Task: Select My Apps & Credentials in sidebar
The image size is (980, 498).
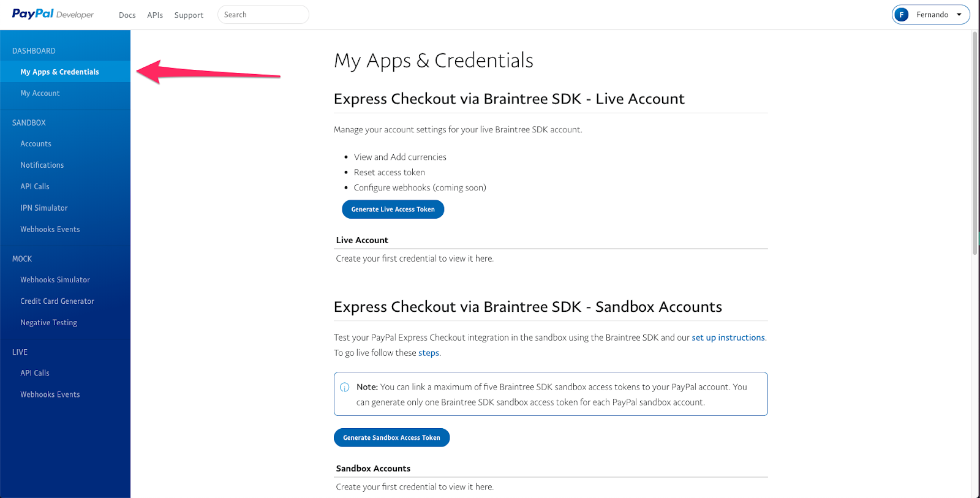Action: pyautogui.click(x=65, y=72)
